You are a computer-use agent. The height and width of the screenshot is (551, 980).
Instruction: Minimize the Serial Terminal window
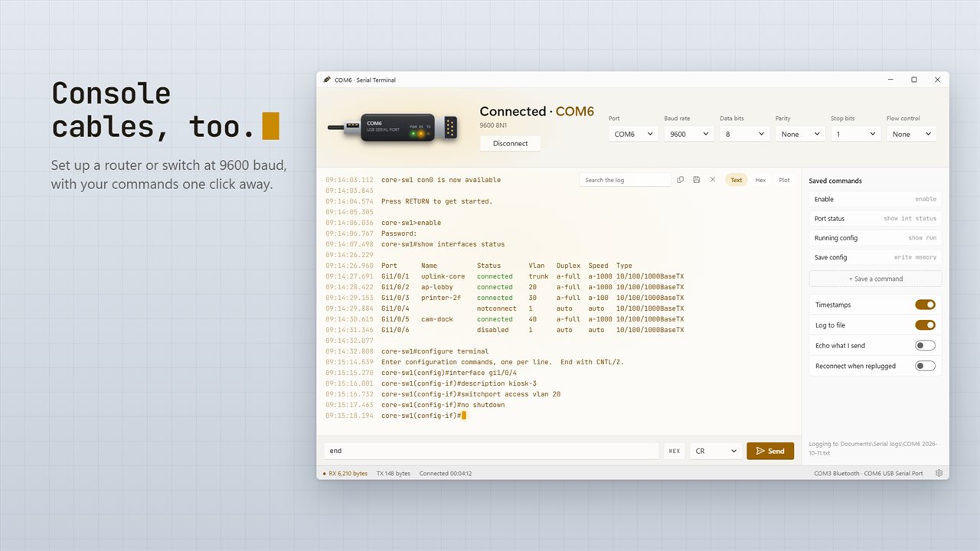[x=890, y=80]
